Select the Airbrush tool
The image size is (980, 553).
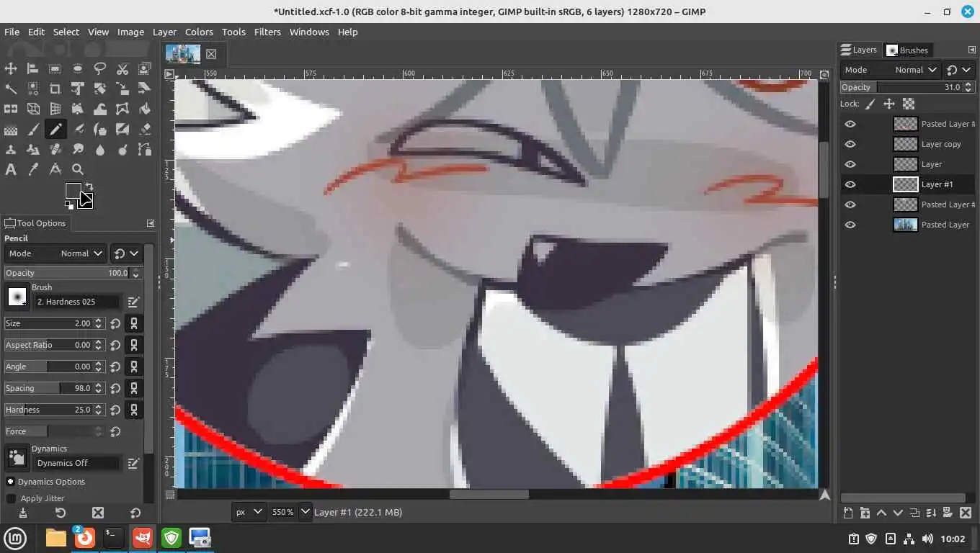click(x=77, y=130)
